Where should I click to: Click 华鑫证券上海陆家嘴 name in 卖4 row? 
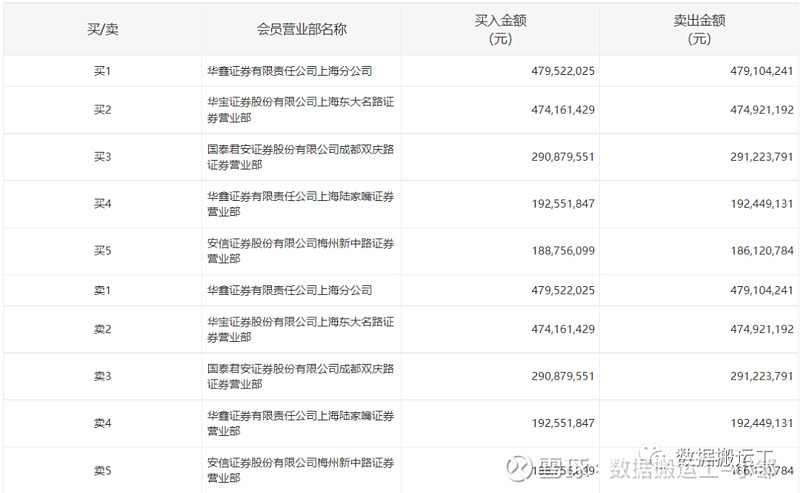[301, 423]
